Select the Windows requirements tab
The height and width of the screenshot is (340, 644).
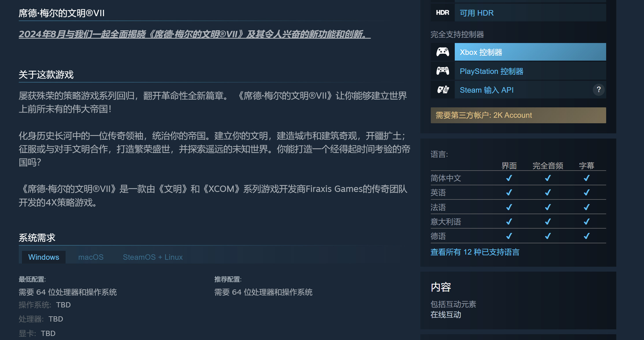coord(43,257)
